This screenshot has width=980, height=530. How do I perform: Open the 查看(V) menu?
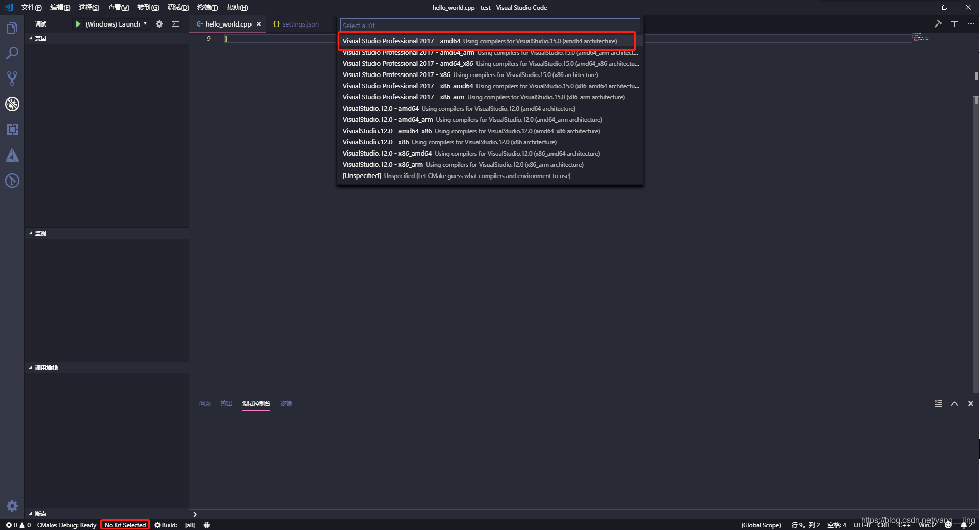point(118,7)
